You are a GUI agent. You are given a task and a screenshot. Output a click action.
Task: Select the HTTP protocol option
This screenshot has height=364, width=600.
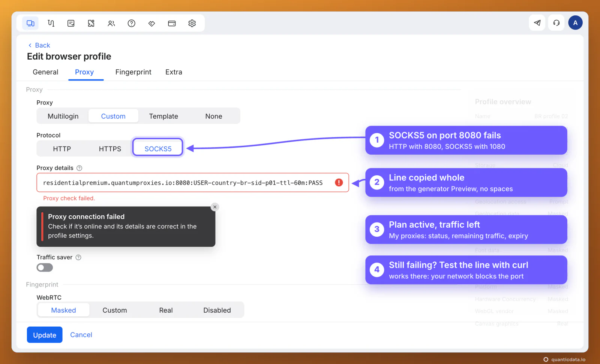point(62,149)
